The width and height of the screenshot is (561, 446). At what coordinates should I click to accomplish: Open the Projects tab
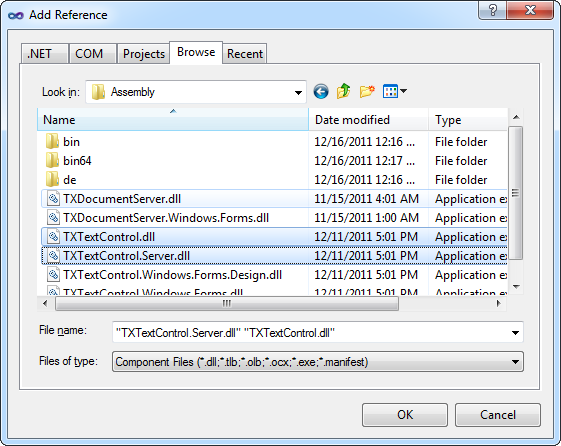[x=144, y=54]
